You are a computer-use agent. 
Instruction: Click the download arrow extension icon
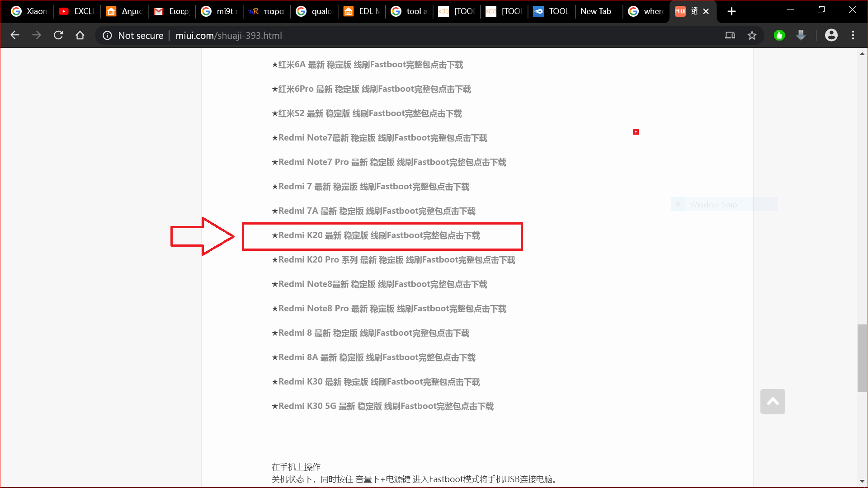pos(801,35)
